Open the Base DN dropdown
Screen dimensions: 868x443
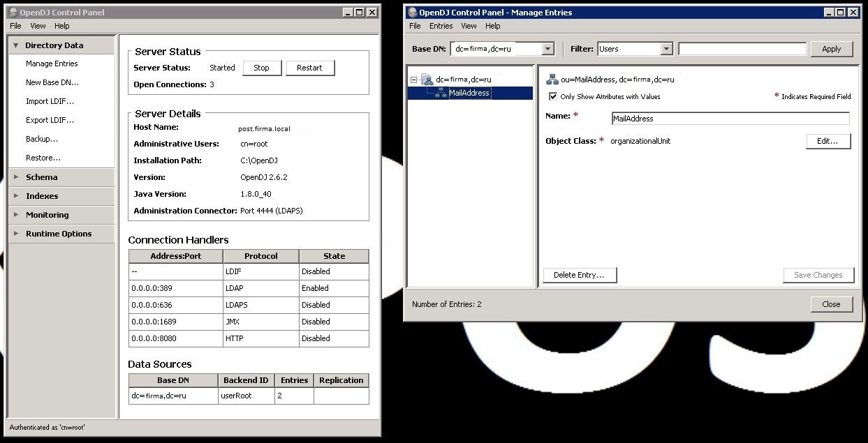pyautogui.click(x=548, y=49)
